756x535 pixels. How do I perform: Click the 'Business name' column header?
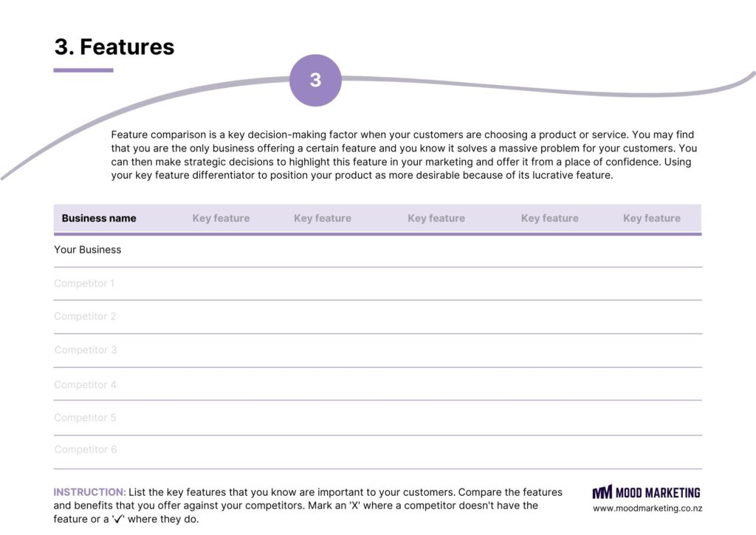coord(99,218)
